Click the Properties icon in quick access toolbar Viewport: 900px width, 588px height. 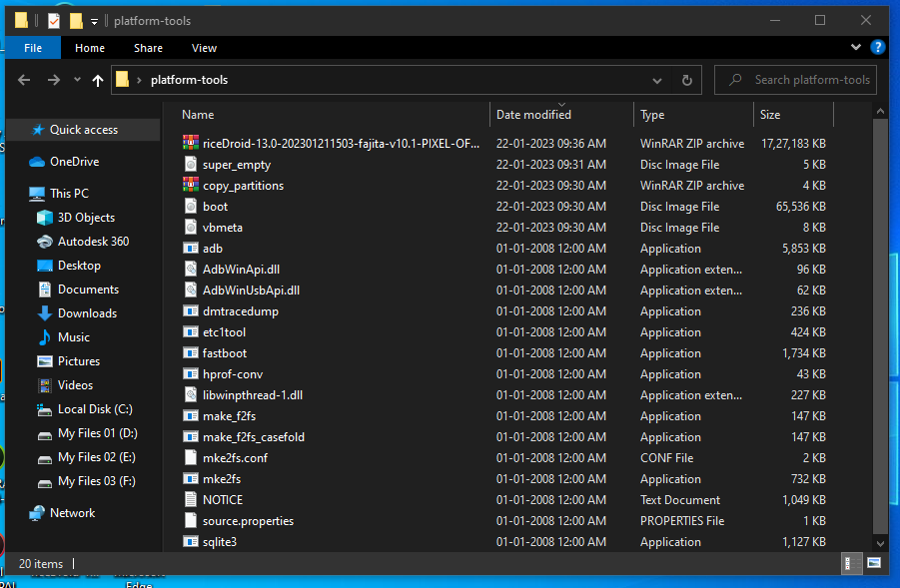54,21
